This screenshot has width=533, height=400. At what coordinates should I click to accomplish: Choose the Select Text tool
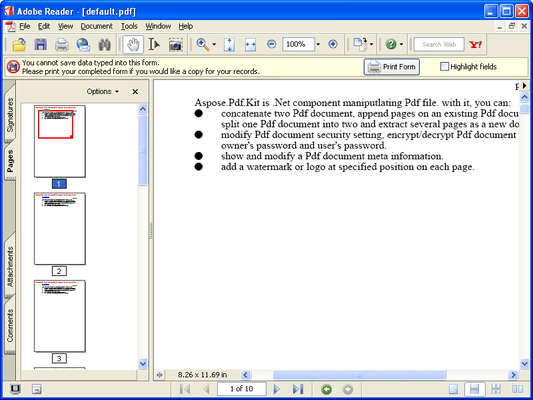[154, 45]
